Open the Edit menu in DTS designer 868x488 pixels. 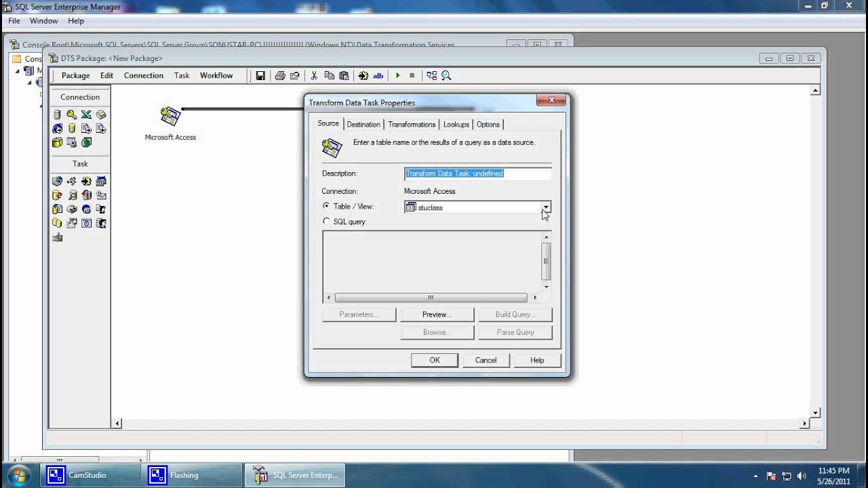pos(107,75)
